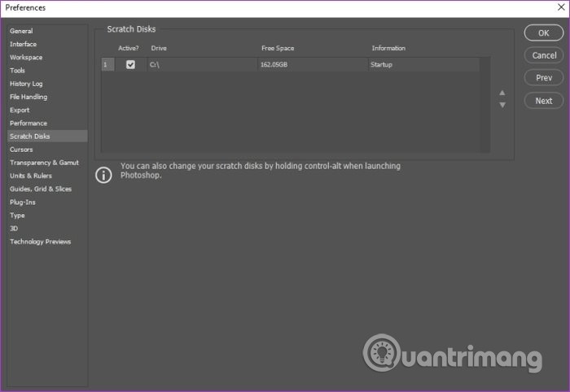Switch to the Interface preferences

(23, 44)
